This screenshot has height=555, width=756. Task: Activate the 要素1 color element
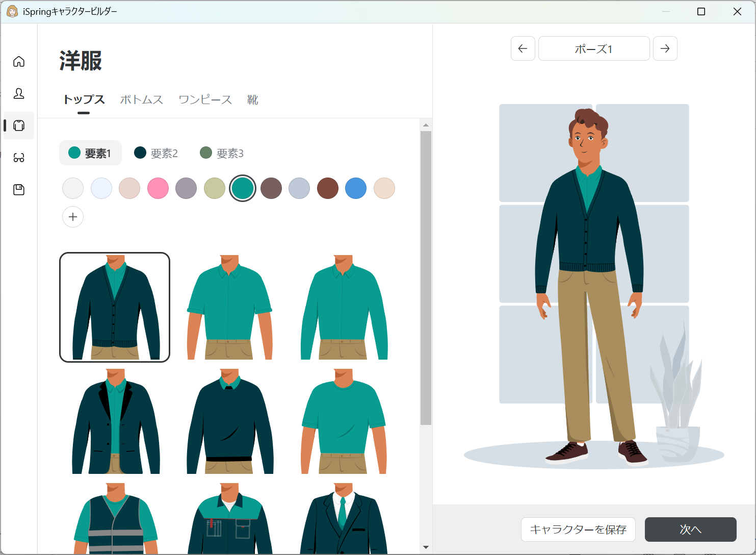point(90,153)
